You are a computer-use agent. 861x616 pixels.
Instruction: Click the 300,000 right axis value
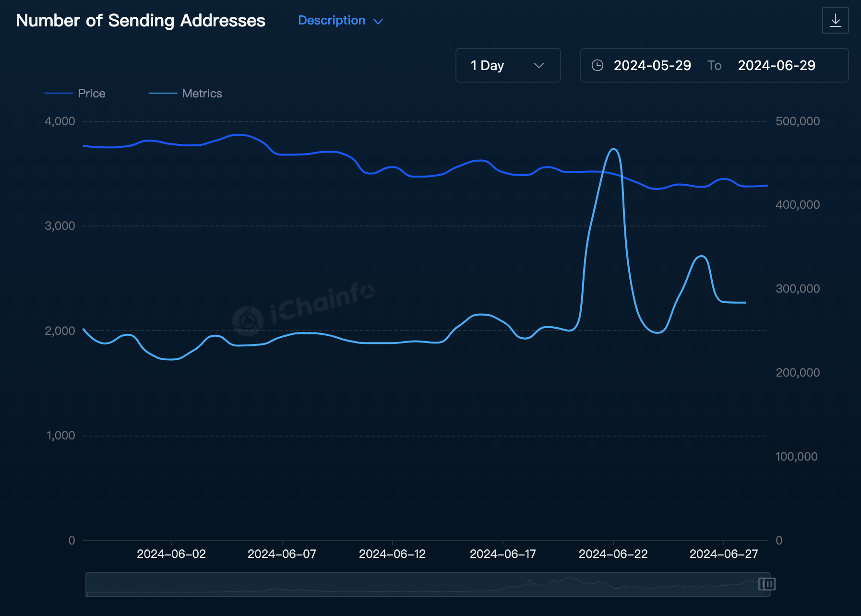click(798, 289)
